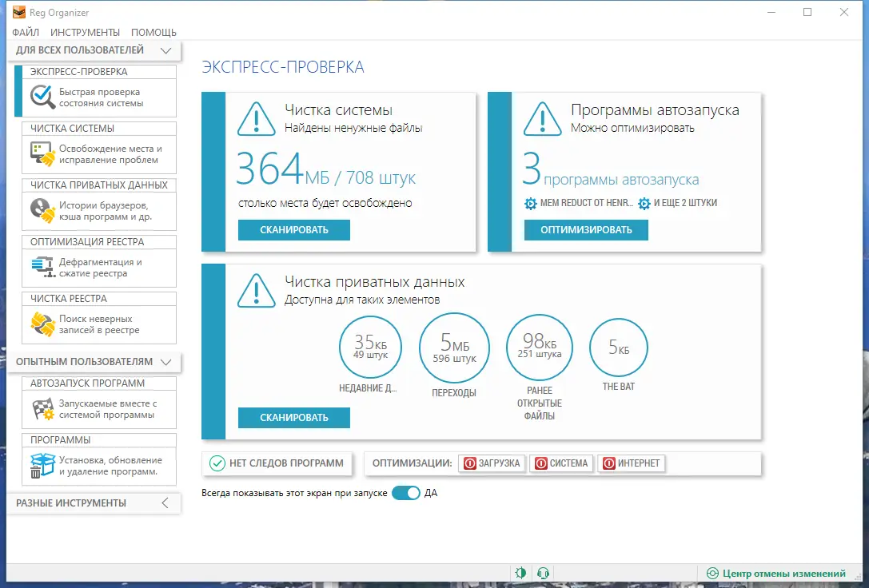The height and width of the screenshot is (588, 869).
Task: Click СКАНИРОВАТЬ in Чистка системы card
Action: coord(294,230)
